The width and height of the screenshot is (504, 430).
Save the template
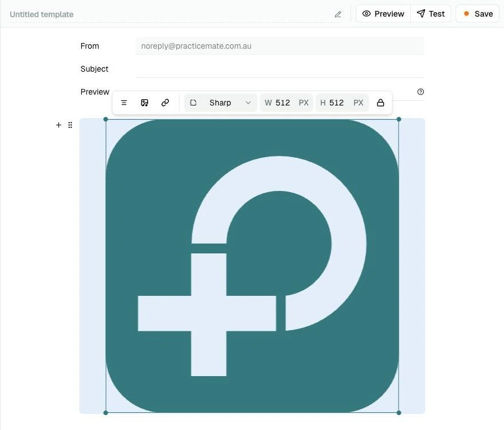[x=478, y=14]
